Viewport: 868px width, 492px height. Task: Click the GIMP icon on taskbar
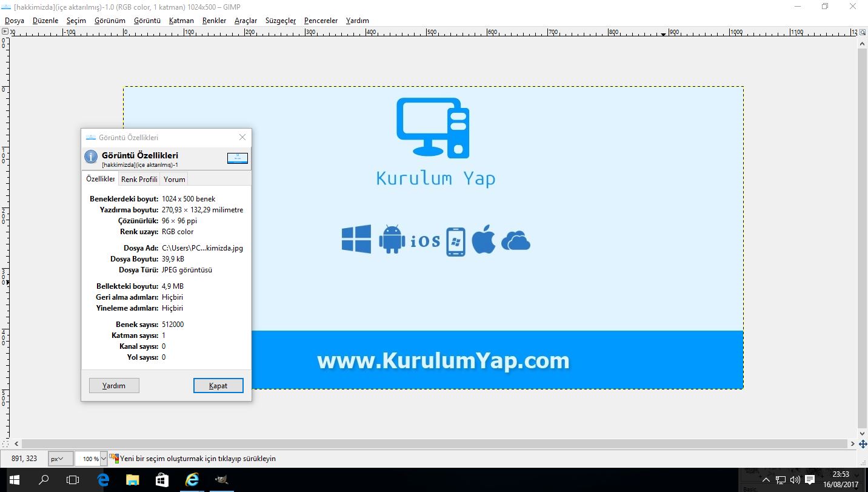tap(221, 480)
